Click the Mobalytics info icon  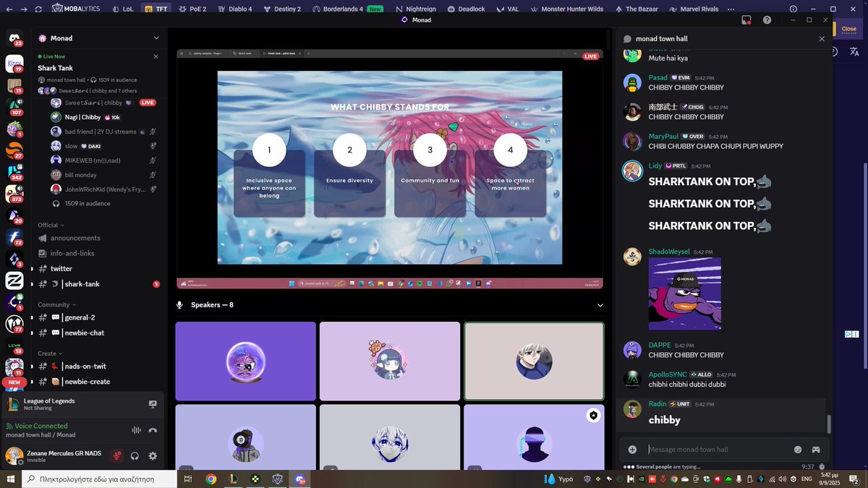click(793, 9)
